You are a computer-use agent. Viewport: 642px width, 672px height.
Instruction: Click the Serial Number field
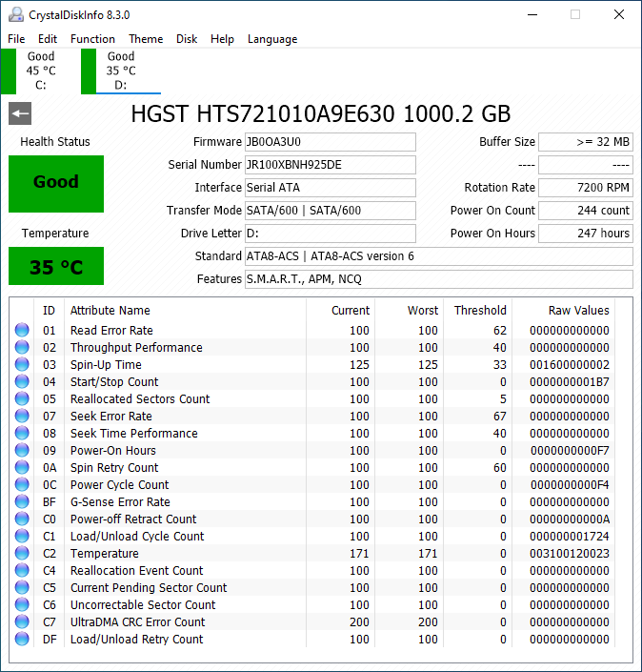[x=330, y=165]
